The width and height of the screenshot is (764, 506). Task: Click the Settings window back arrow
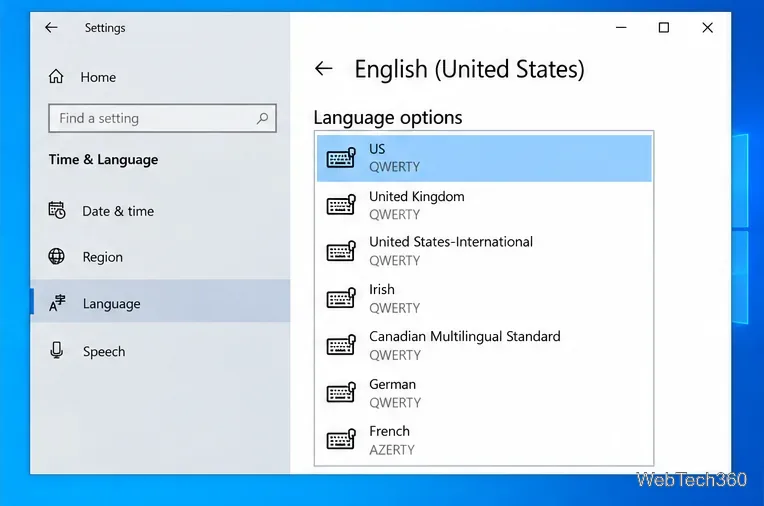point(51,28)
